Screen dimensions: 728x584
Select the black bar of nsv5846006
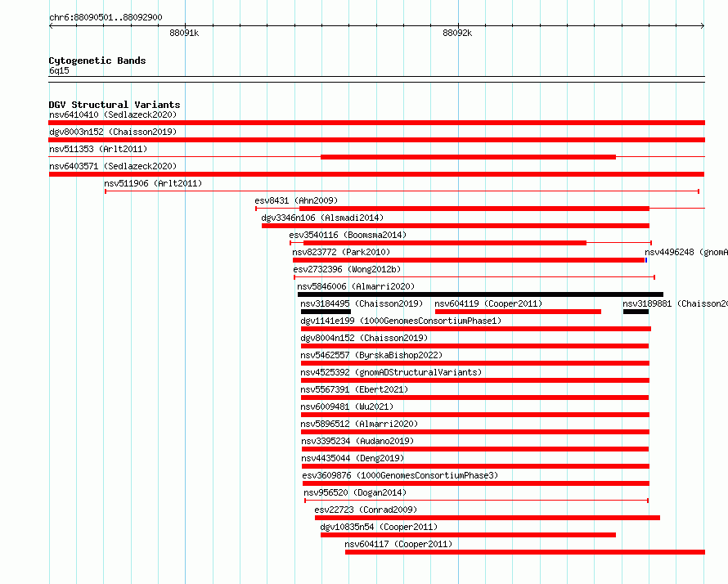click(x=480, y=294)
